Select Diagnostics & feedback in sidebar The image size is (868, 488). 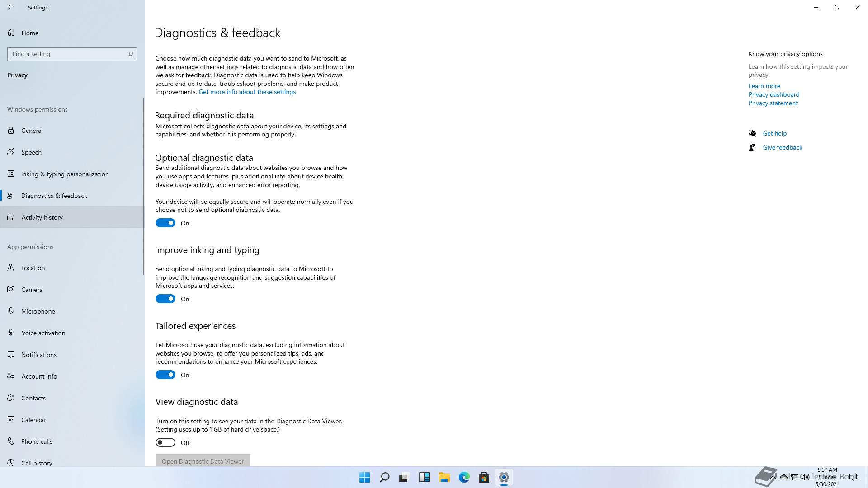[72, 196]
